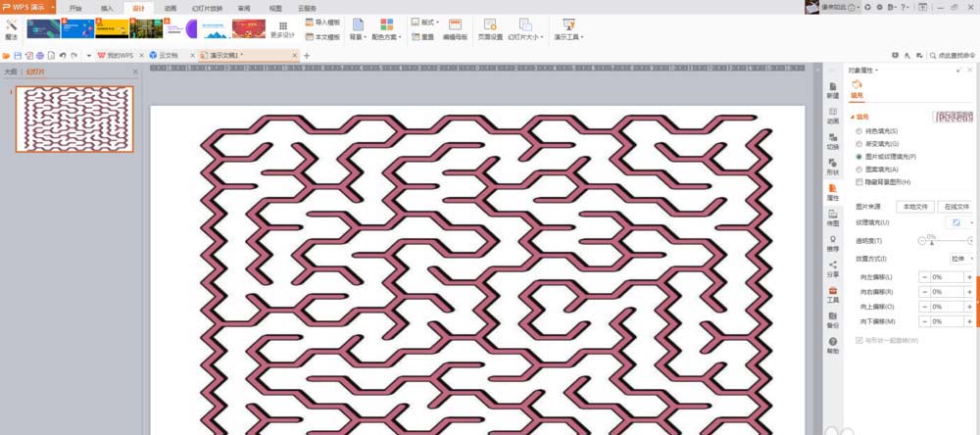
Task: Switch to the 云文档 document tab
Action: point(169,56)
